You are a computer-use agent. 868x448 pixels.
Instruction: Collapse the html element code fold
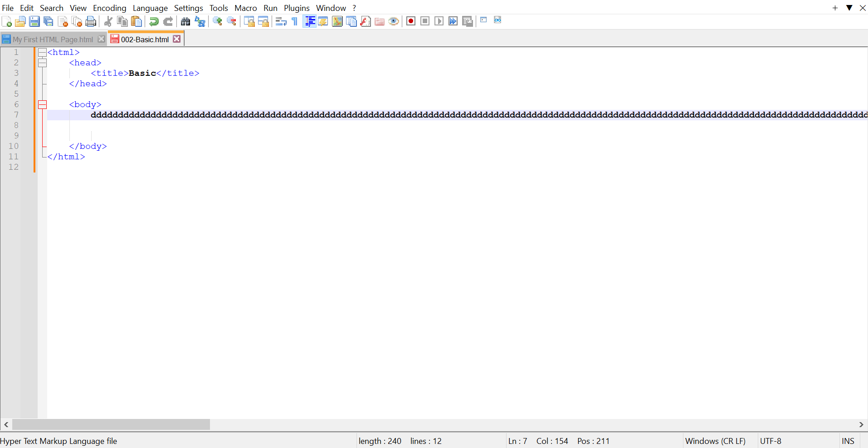click(x=42, y=52)
